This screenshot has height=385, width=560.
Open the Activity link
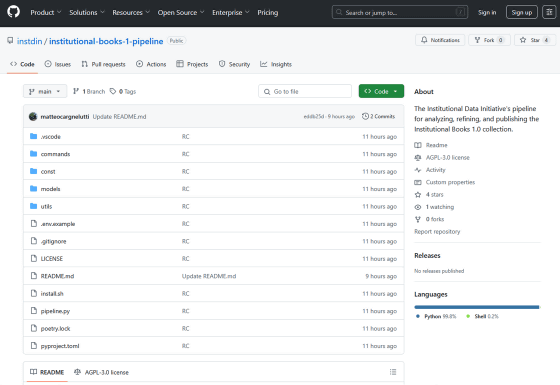430,170
